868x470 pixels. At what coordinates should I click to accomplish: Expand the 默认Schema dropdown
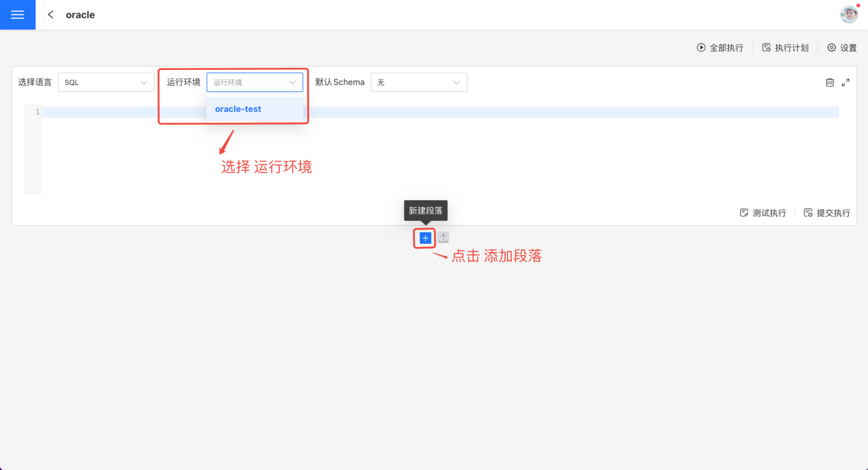click(418, 82)
